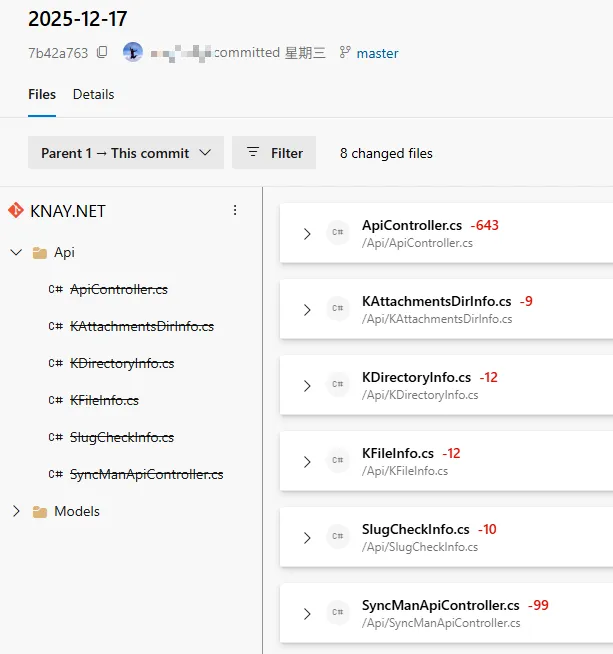Open the master branch link
The width and height of the screenshot is (613, 654).
377,53
